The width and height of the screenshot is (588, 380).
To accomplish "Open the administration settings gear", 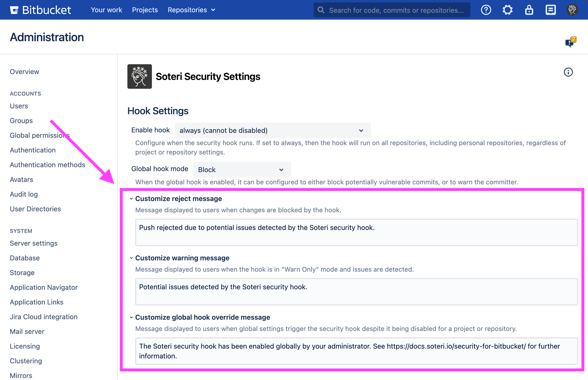I will 507,10.
